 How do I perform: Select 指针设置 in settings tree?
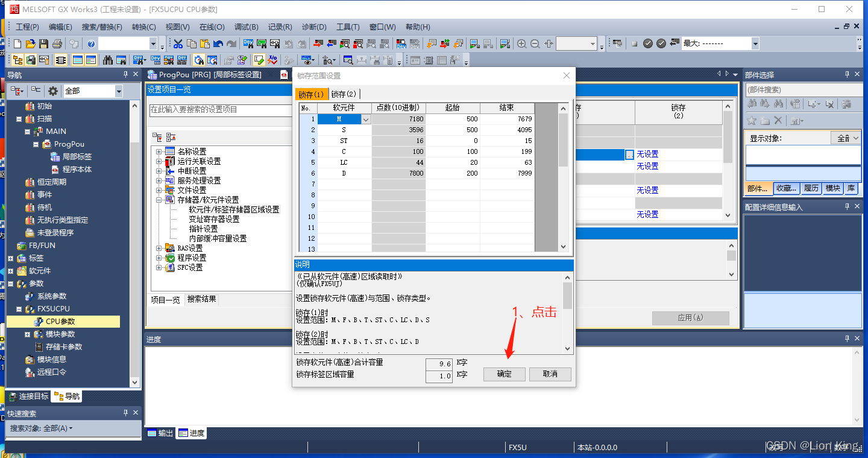203,229
